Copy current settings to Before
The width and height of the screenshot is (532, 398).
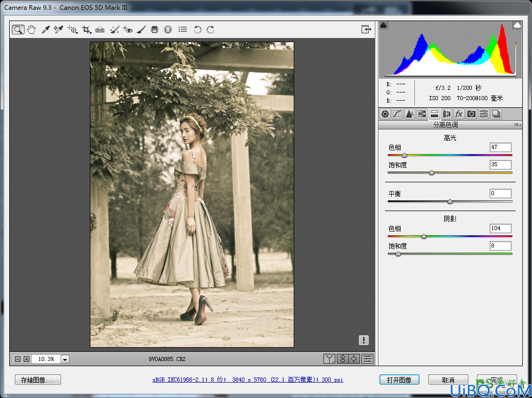tap(354, 358)
